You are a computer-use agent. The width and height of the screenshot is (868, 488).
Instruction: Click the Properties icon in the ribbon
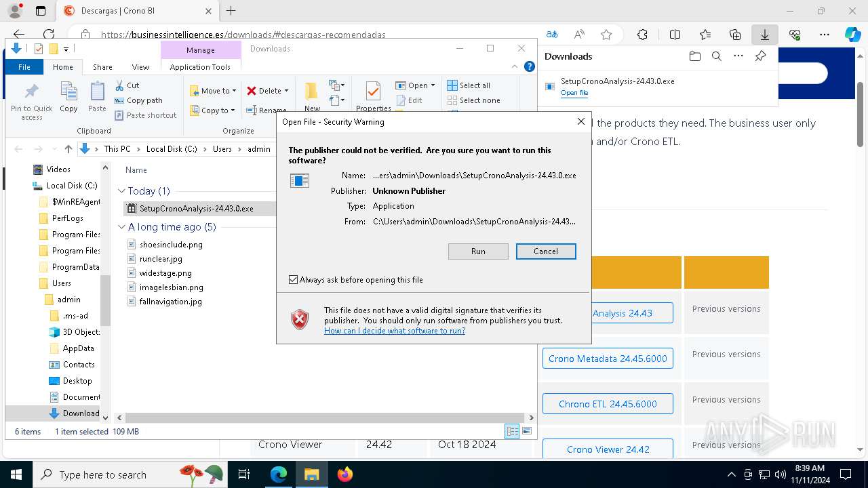point(373,91)
